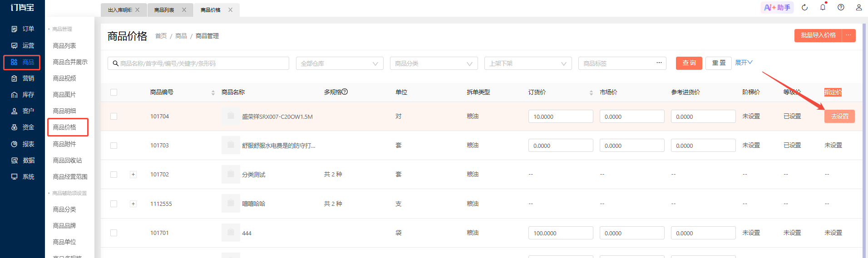Edit 市场价 field for product 101703
868x258 pixels.
pos(632,146)
